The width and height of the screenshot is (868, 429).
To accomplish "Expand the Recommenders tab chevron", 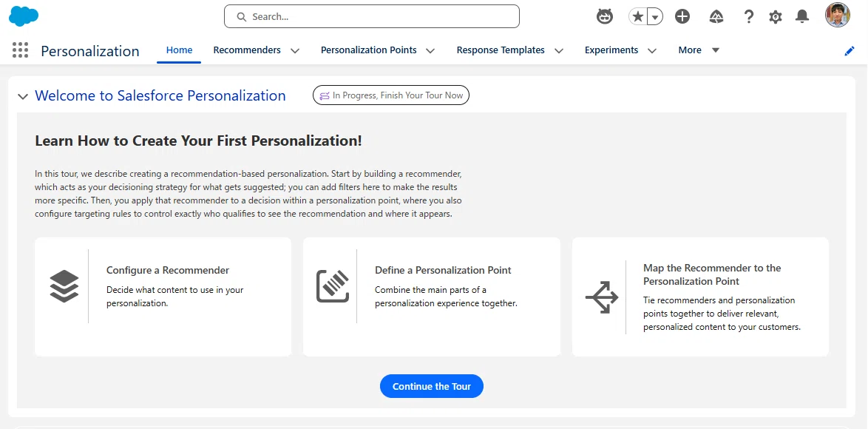I will [x=295, y=50].
